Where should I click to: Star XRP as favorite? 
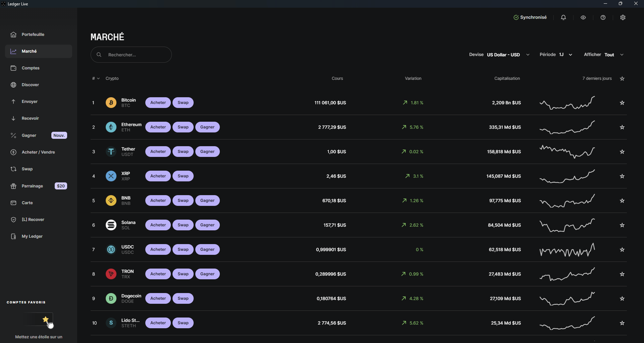coord(622,176)
